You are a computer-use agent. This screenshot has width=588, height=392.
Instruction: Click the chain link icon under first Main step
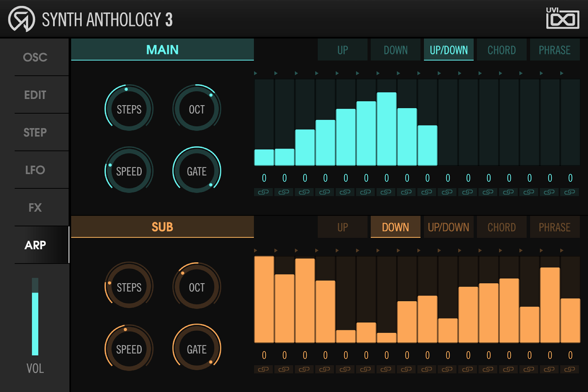263,192
